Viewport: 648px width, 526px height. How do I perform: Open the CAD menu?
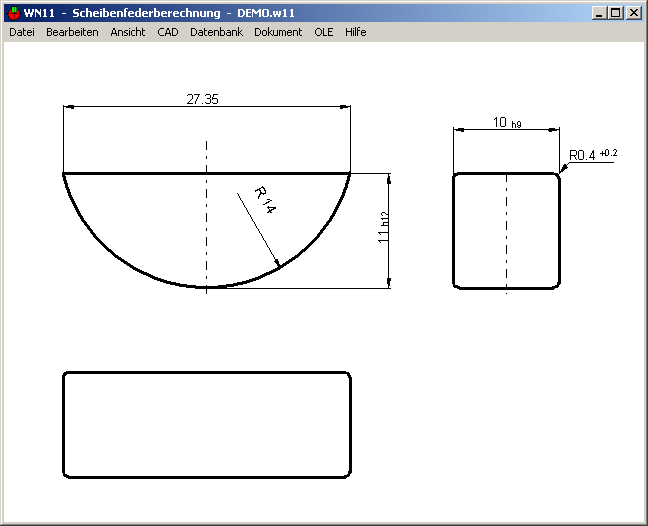point(167,32)
